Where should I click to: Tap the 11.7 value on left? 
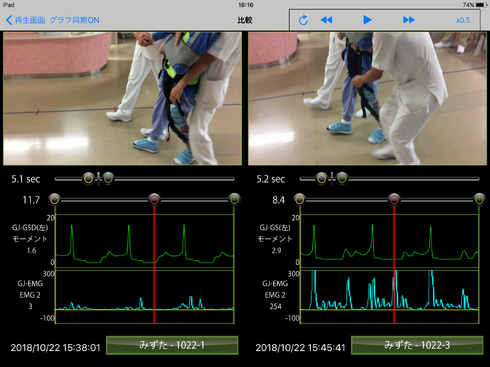coord(31,200)
